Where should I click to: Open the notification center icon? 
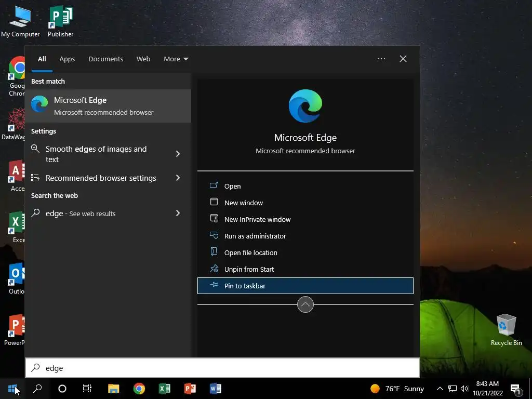tap(515, 389)
